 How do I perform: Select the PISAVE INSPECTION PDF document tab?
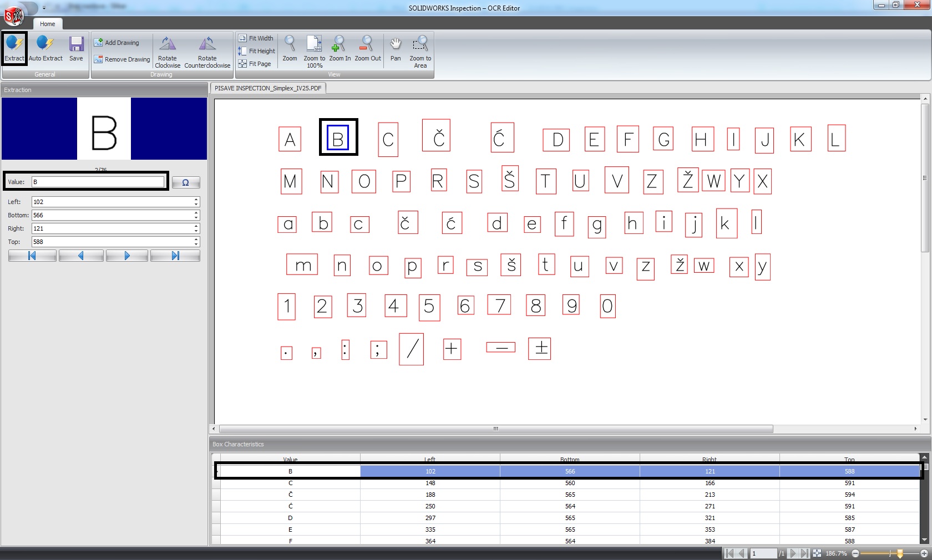pos(268,88)
